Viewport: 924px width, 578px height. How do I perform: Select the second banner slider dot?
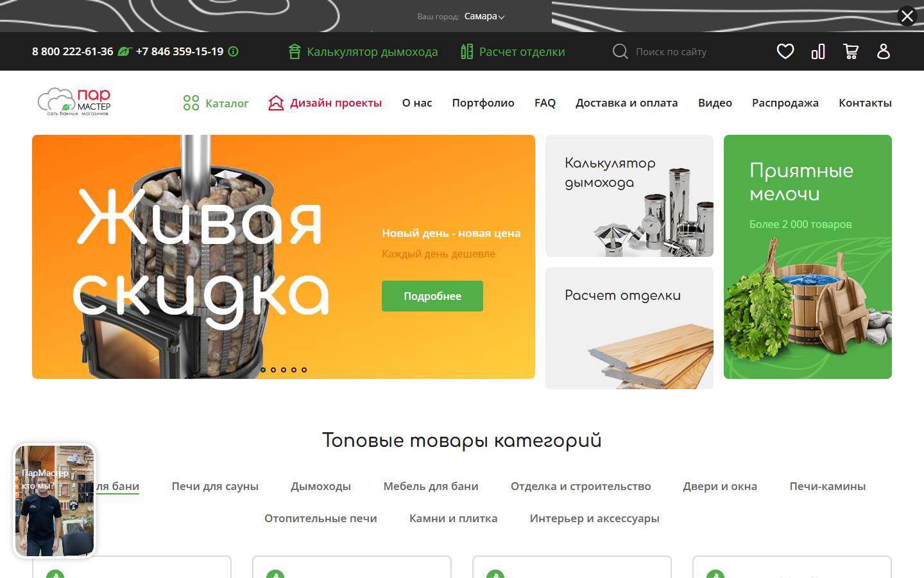point(273,370)
